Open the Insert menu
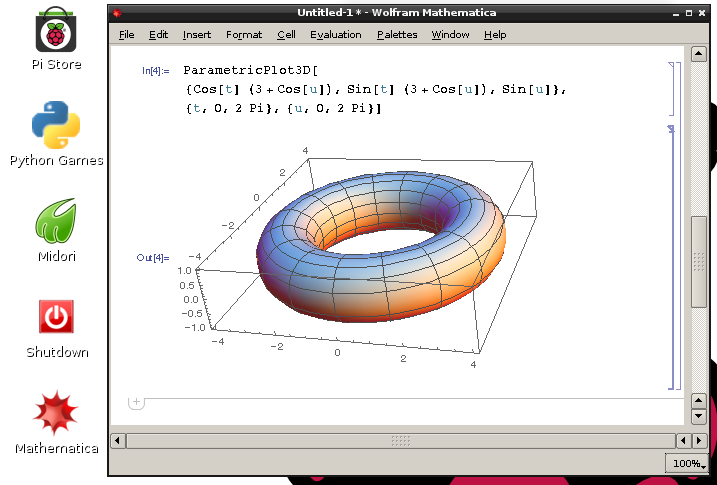 (x=197, y=35)
